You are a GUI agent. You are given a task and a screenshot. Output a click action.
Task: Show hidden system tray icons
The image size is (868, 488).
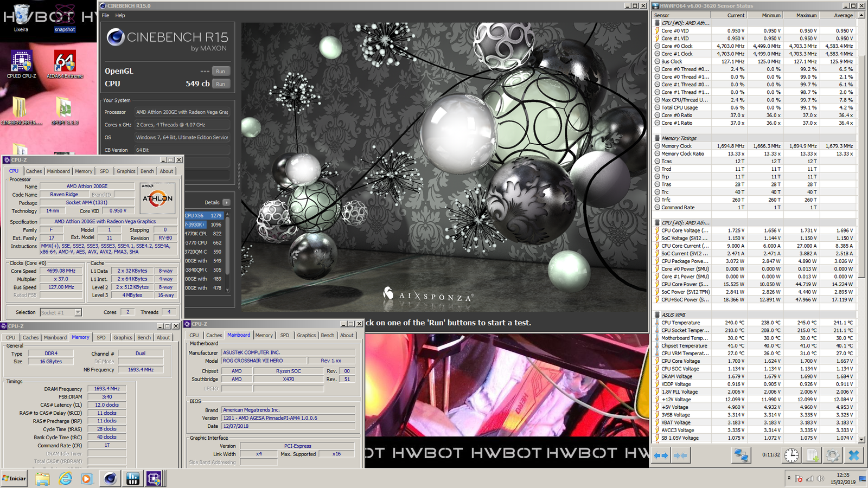click(789, 478)
